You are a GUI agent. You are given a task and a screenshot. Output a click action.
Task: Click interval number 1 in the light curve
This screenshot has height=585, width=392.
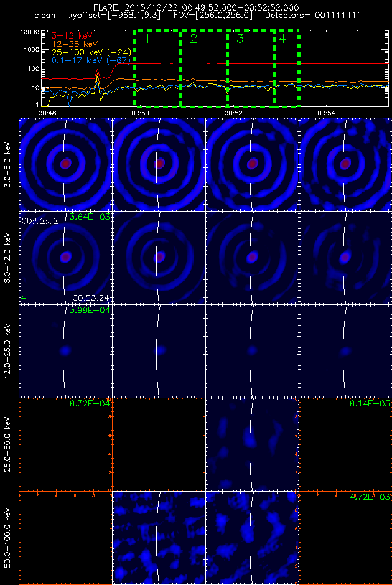[x=147, y=39]
